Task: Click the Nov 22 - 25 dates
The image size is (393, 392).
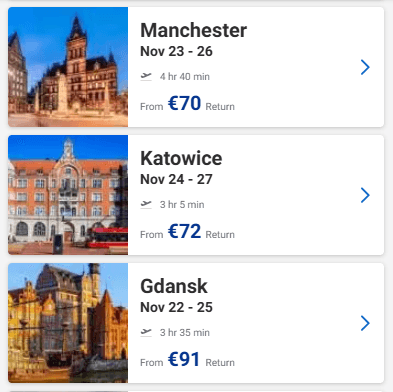Action: click(x=176, y=307)
